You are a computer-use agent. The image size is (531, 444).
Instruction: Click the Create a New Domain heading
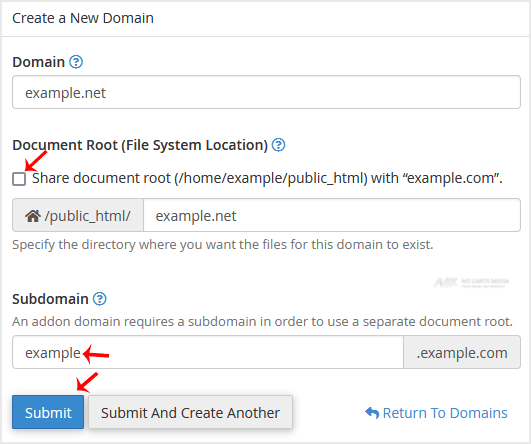coord(83,18)
